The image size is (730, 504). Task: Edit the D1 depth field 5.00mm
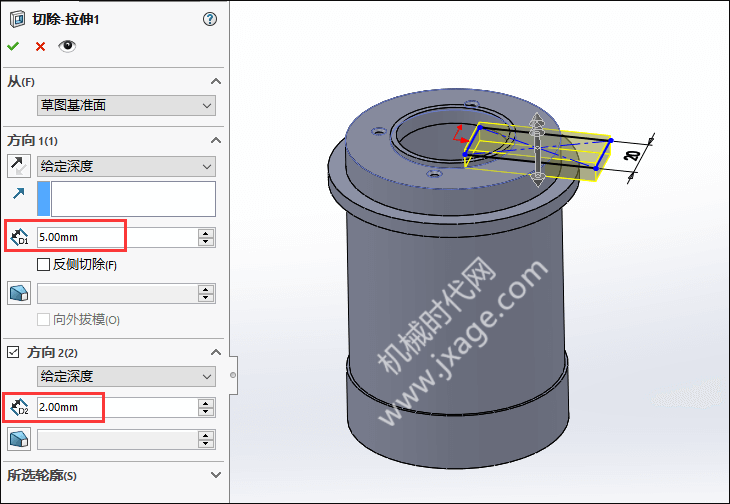click(x=117, y=237)
